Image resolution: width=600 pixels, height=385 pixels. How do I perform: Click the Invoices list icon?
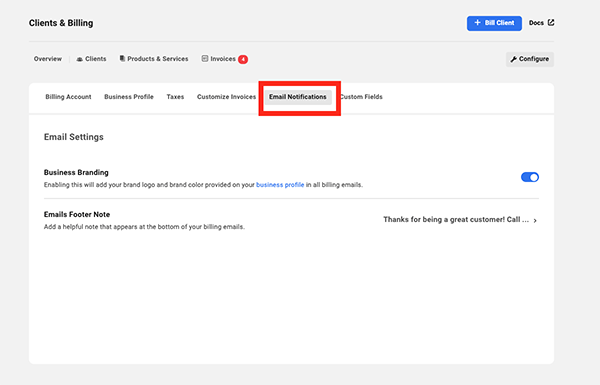(205, 59)
